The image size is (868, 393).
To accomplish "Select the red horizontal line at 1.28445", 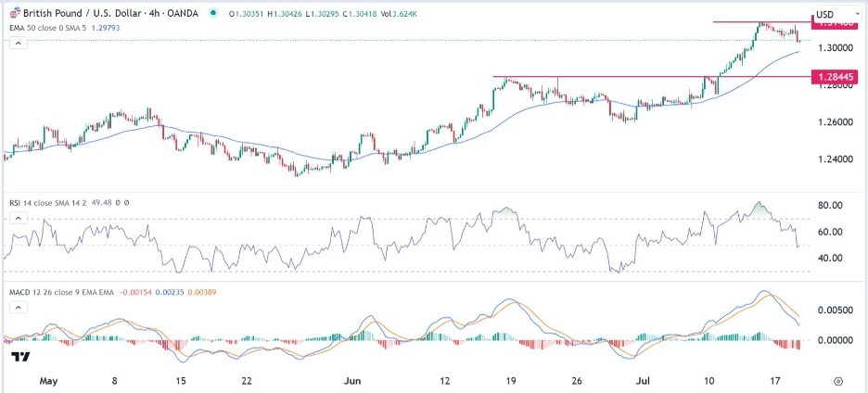I will pos(652,77).
